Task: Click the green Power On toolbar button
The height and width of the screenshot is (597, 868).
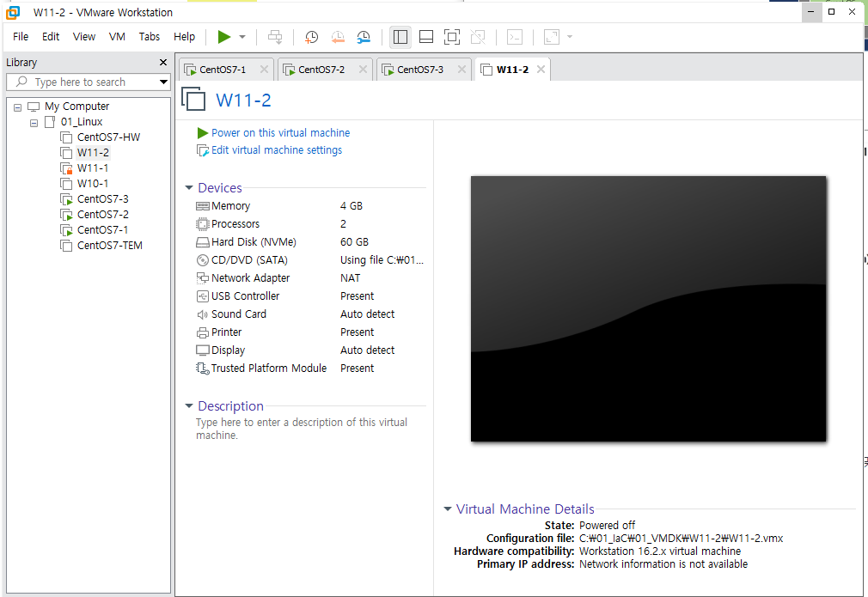Action: [x=223, y=37]
